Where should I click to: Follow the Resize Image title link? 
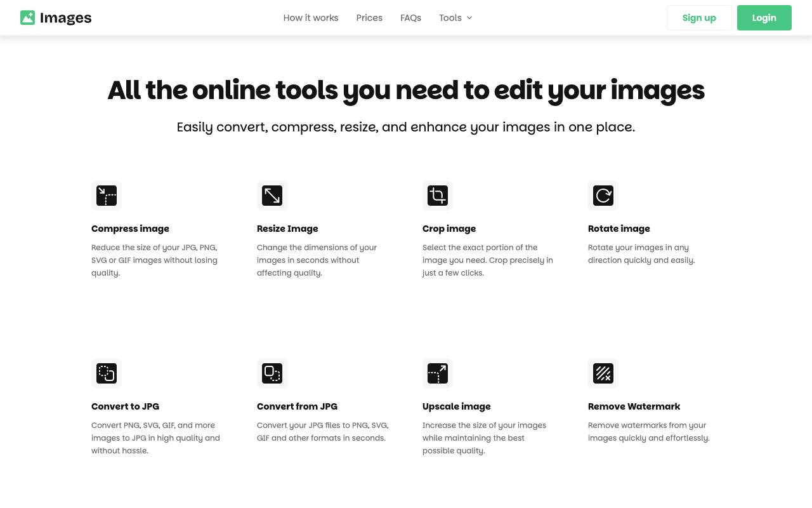287,229
